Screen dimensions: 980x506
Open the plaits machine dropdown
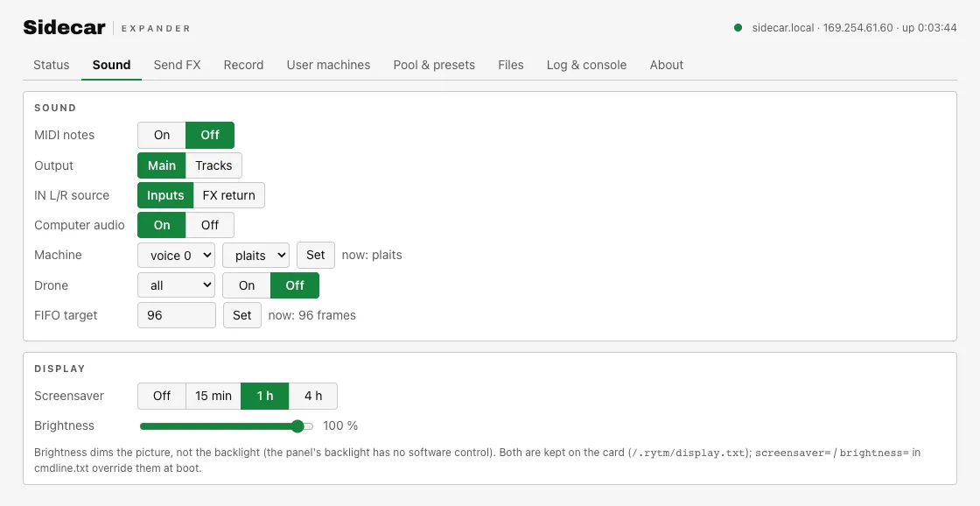(x=256, y=256)
